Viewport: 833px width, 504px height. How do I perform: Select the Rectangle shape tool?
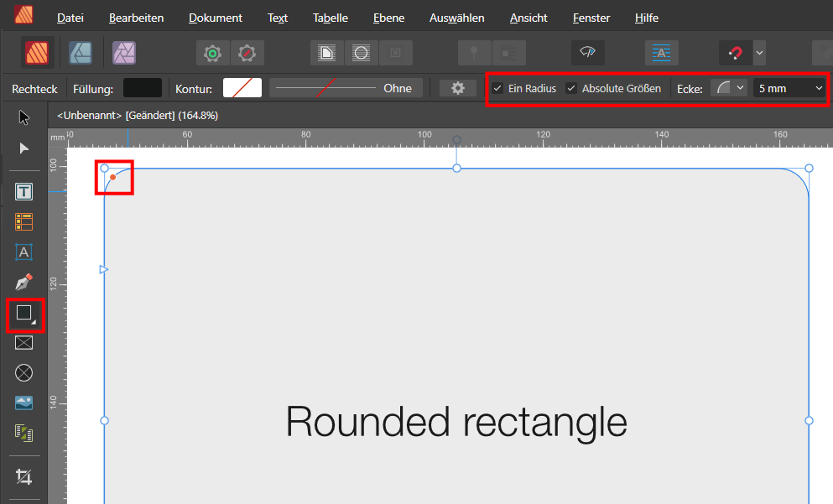(x=25, y=314)
